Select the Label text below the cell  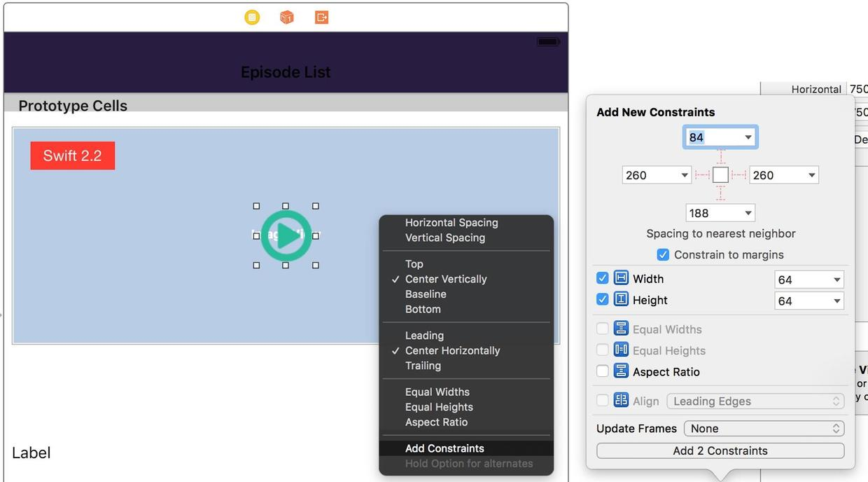pos(31,453)
